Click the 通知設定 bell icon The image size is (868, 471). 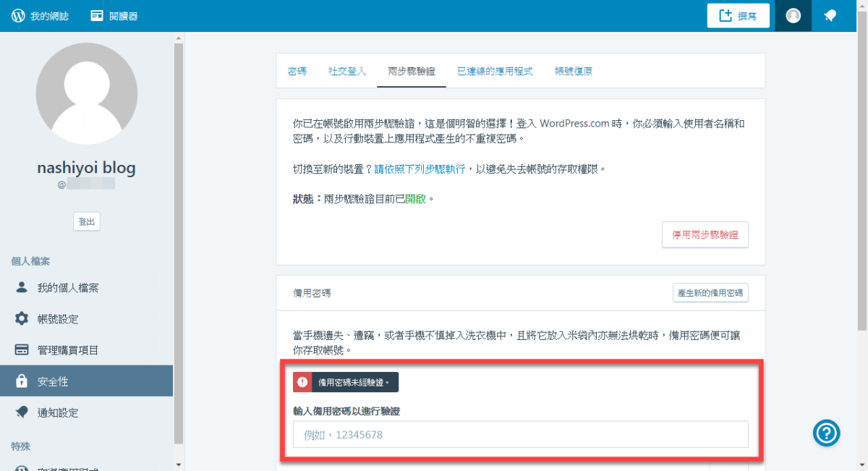coord(22,412)
